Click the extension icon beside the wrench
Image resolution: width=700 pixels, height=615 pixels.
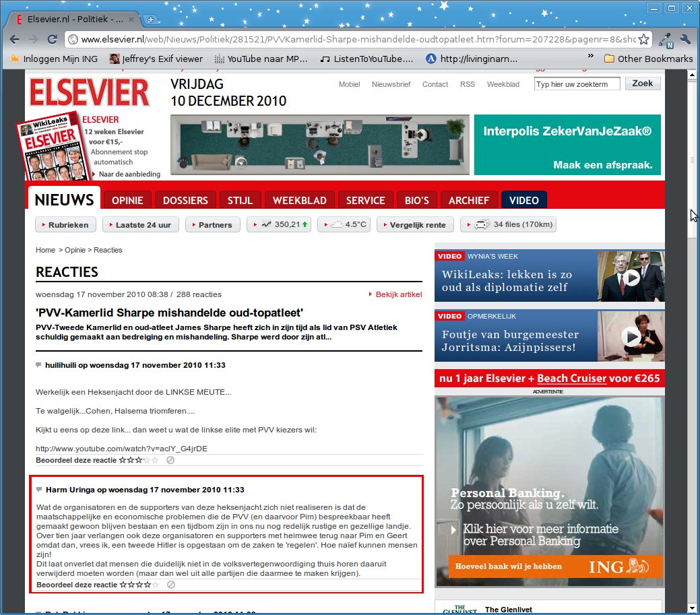pyautogui.click(x=666, y=40)
